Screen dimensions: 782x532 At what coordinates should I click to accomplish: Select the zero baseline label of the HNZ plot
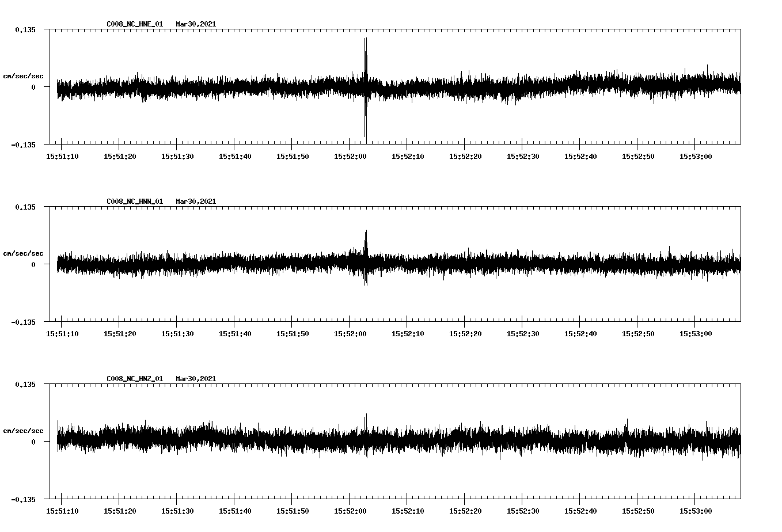click(35, 443)
